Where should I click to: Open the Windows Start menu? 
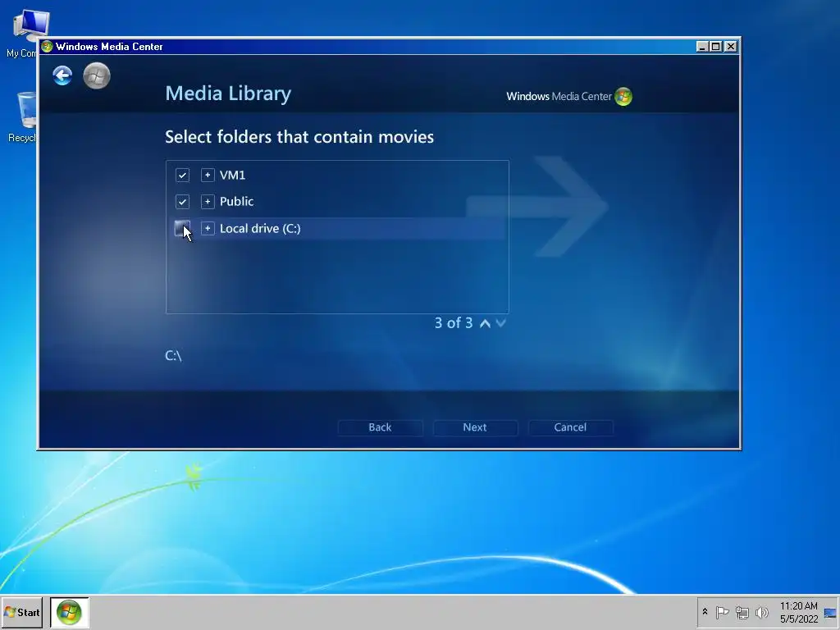tap(22, 612)
